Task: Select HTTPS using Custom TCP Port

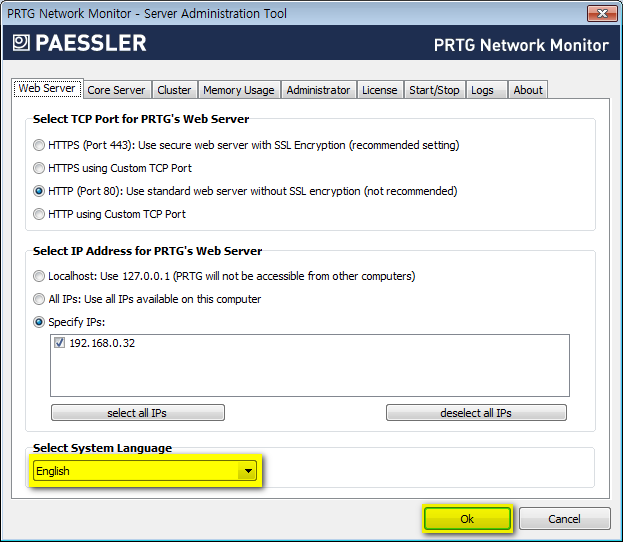Action: point(39,168)
